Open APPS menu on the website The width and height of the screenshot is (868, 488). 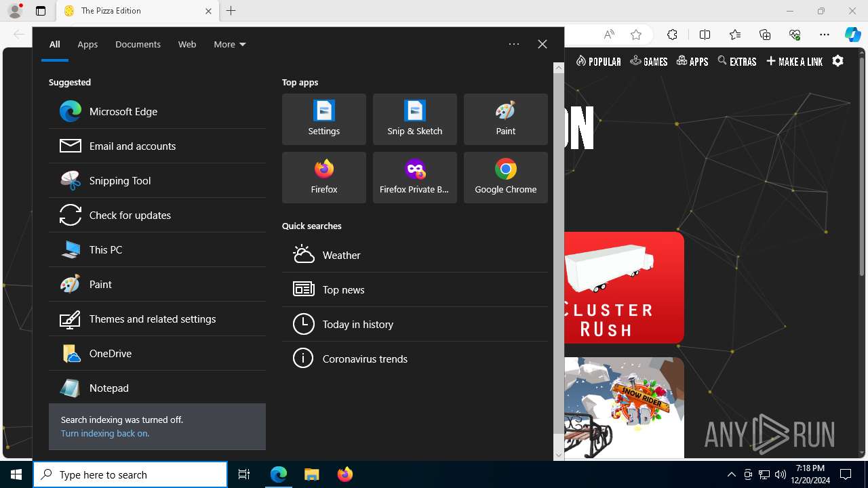(x=692, y=61)
